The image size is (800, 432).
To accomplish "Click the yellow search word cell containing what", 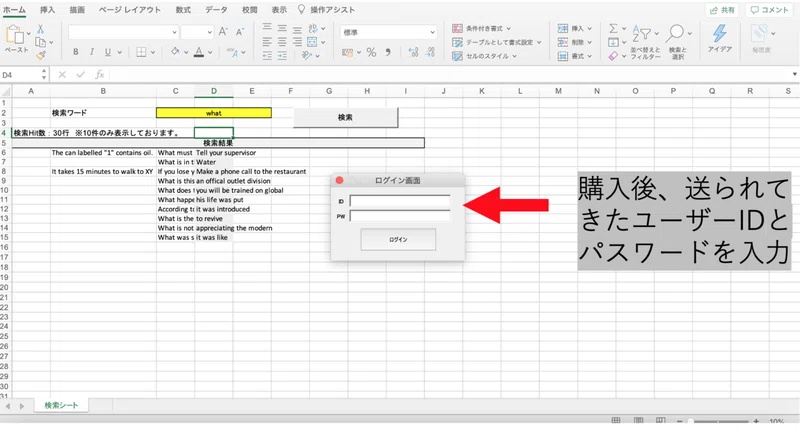I will point(214,113).
